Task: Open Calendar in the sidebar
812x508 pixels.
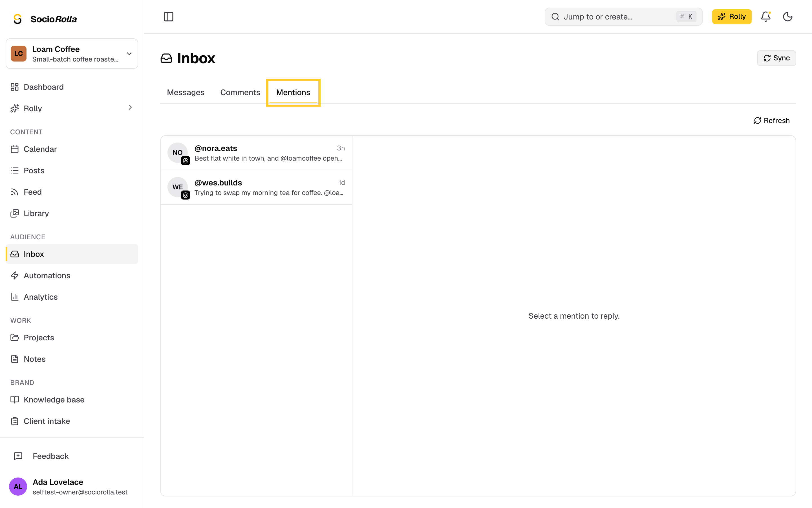Action: (x=72, y=149)
